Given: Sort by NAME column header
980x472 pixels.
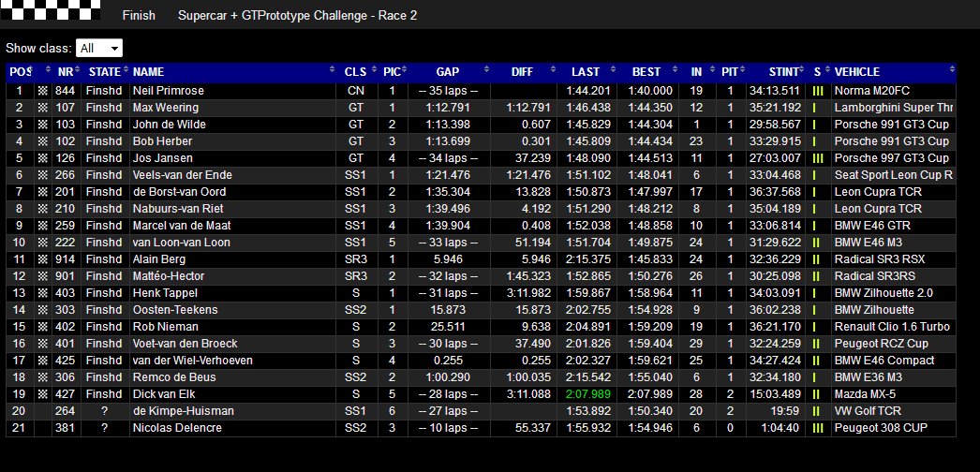Looking at the screenshot, I should coord(233,72).
